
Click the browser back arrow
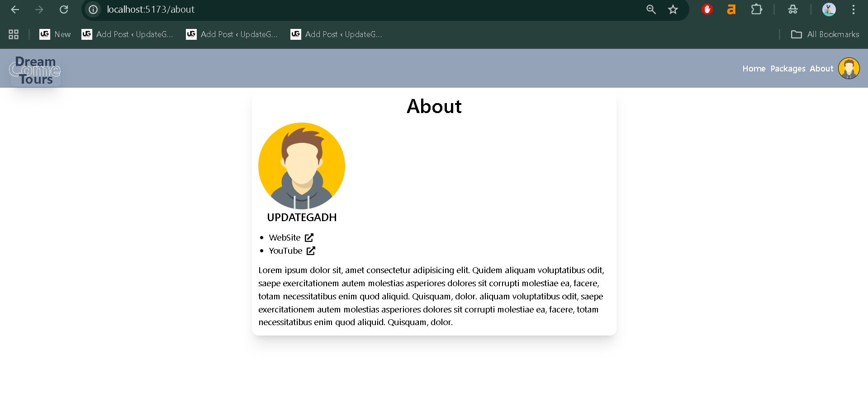(15, 9)
